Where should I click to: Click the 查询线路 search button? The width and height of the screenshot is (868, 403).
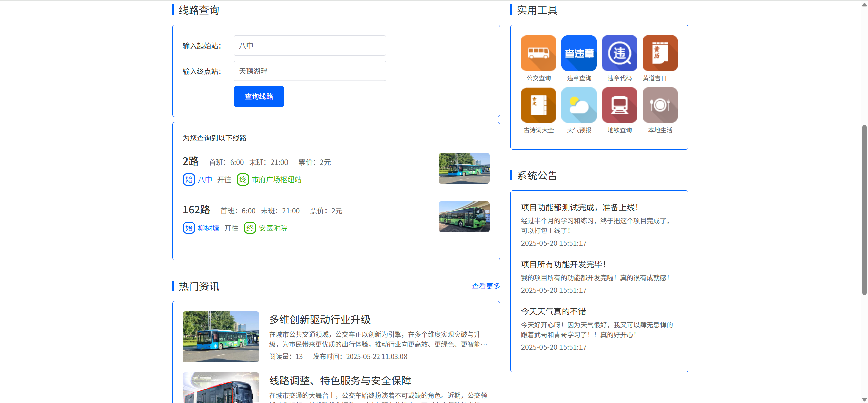click(x=259, y=96)
